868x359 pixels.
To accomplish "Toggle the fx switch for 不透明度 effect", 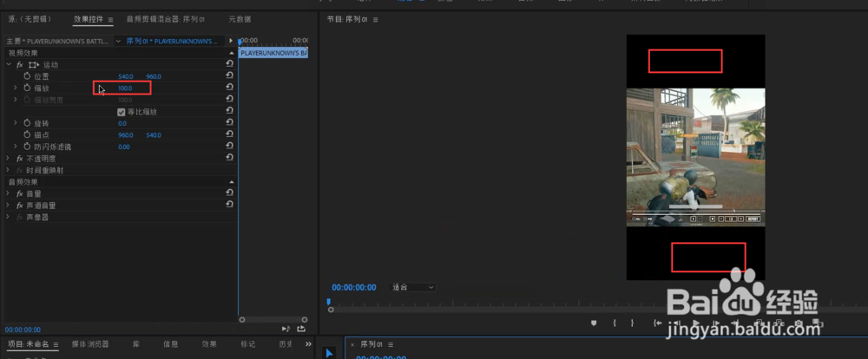I will tap(20, 158).
